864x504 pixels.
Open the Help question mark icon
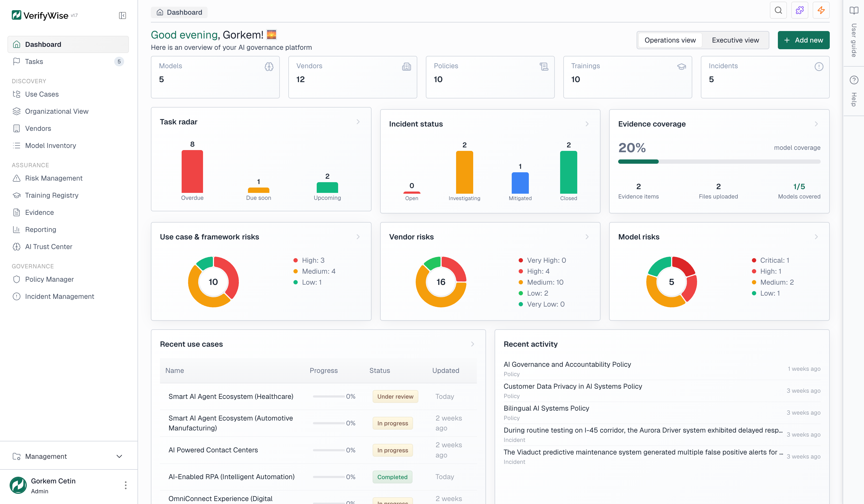pyautogui.click(x=854, y=80)
